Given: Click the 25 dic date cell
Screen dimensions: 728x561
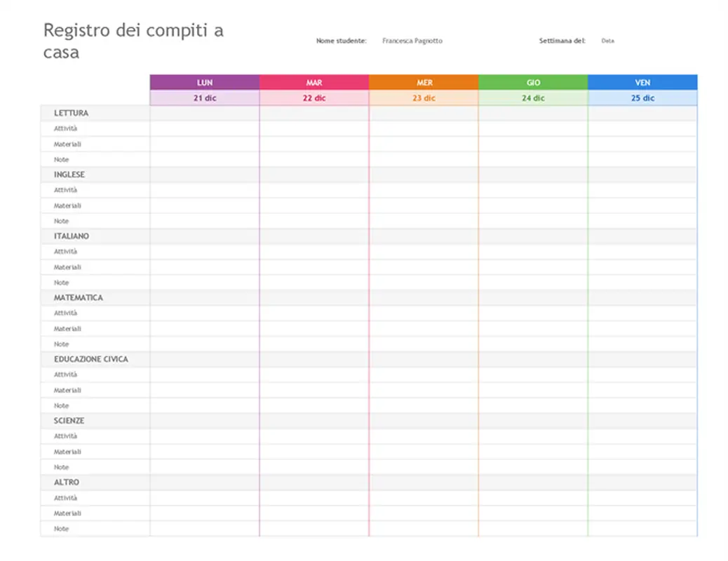Looking at the screenshot, I should (x=642, y=97).
